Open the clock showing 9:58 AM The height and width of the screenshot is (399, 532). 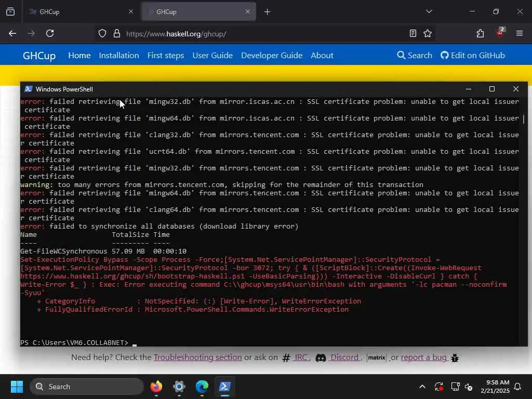495,387
